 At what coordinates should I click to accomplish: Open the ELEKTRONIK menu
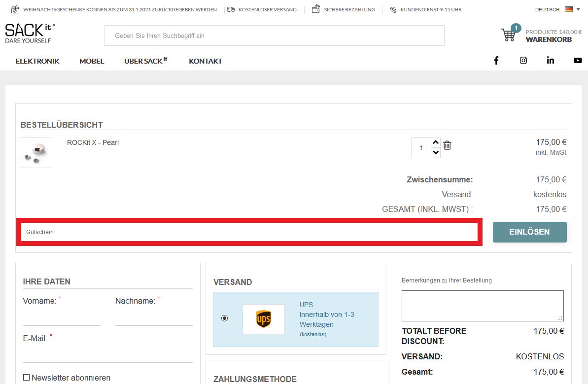(x=37, y=61)
